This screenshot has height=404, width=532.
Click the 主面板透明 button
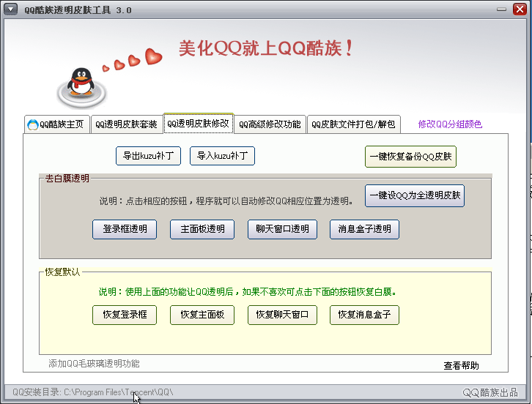coord(202,229)
